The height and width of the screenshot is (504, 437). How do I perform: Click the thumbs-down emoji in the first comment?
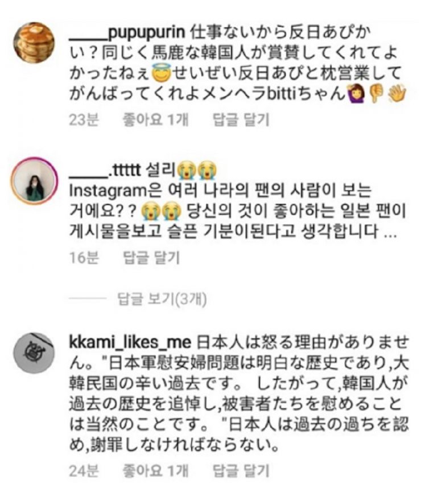(x=376, y=93)
